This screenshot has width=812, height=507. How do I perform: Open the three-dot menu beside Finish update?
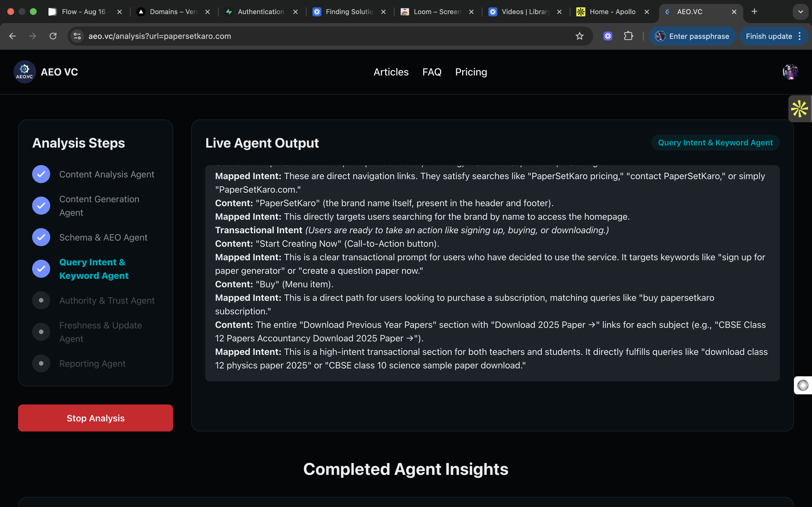(800, 36)
